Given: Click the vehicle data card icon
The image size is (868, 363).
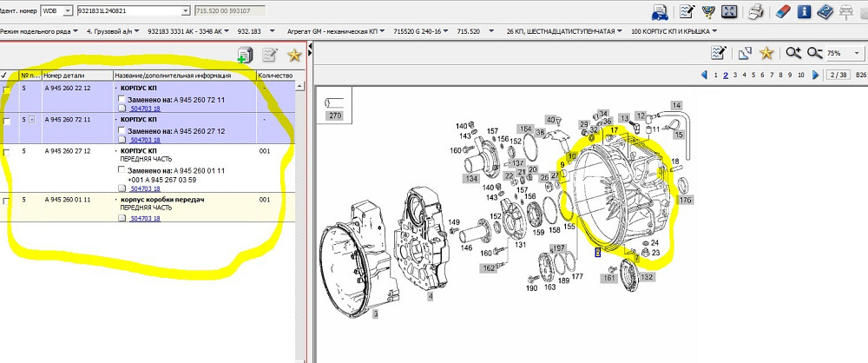Looking at the screenshot, I should click(x=660, y=11).
